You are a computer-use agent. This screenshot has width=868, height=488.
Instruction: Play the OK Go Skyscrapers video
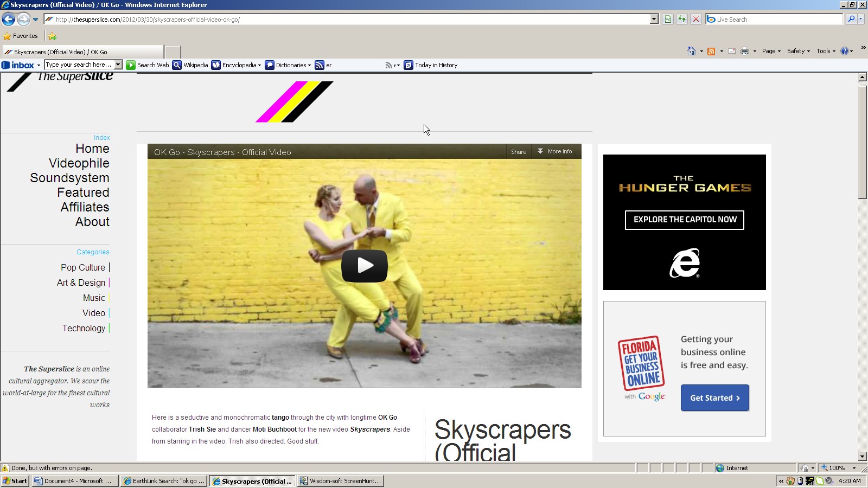pos(365,266)
